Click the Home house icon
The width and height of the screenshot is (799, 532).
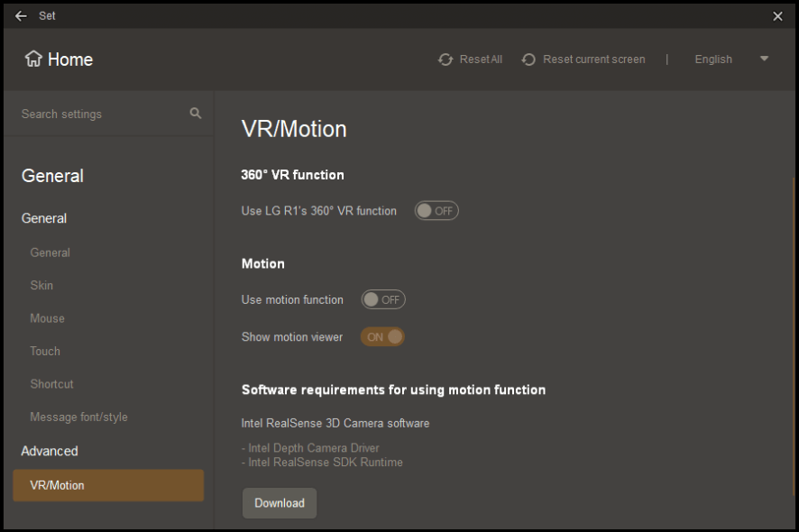point(33,60)
